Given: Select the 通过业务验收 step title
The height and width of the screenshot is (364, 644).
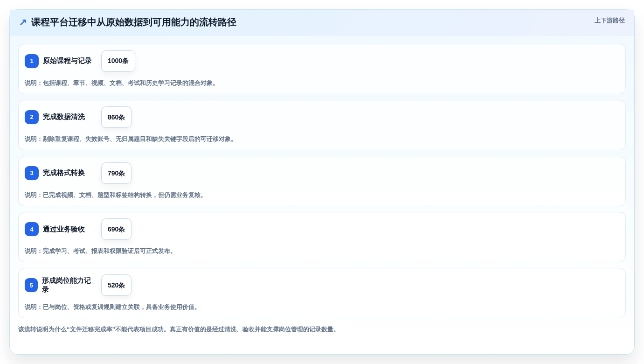Looking at the screenshot, I should coord(64,229).
